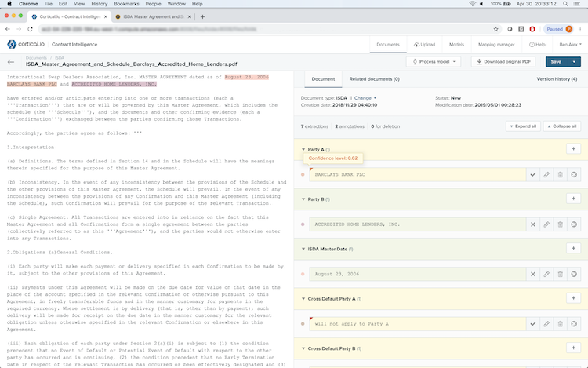Viewport: 588px width, 368px height.
Task: Add an extraction to ISDA Master Date section
Action: (573, 248)
